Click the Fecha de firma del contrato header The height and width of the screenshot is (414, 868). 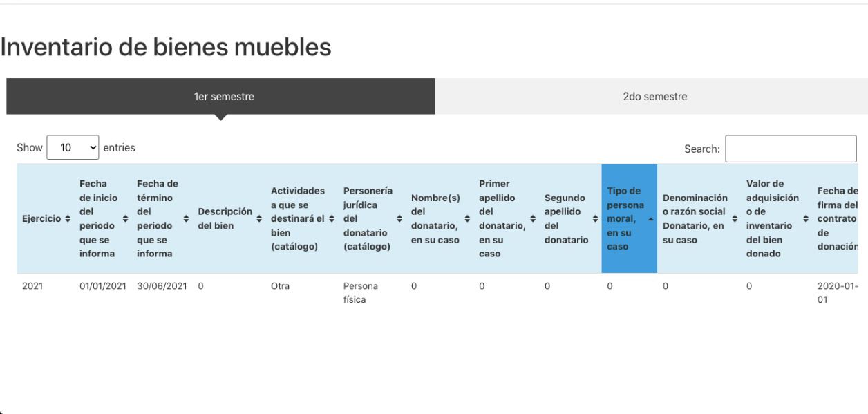click(838, 219)
